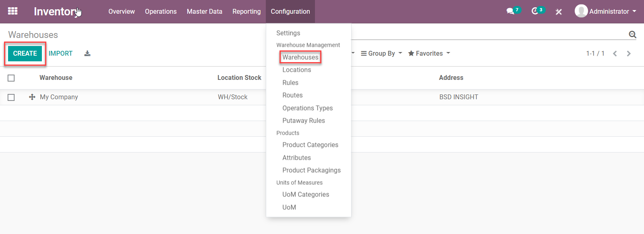Viewport: 644px width, 234px height.
Task: Open the Favorites dropdown
Action: (429, 54)
